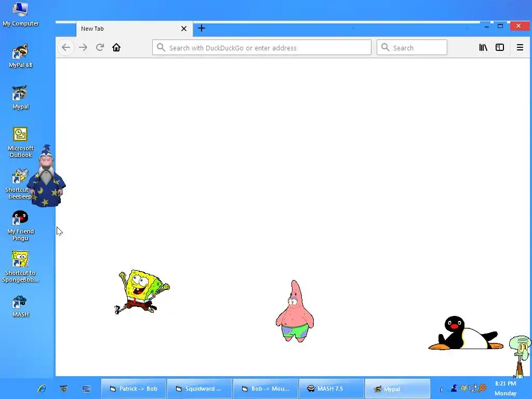Click the Show Desktop quick launch icon

coord(86,389)
